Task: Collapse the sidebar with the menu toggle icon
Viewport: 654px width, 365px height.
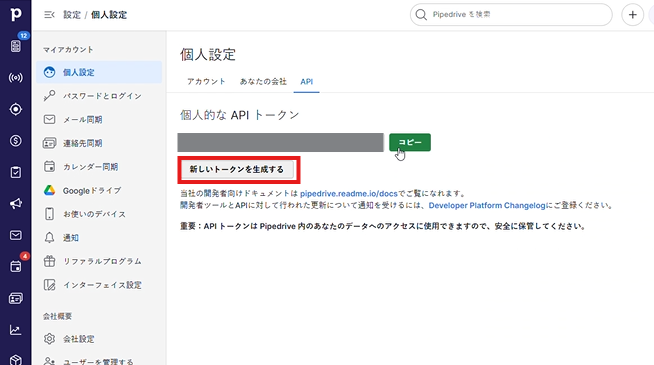Action: pos(49,15)
